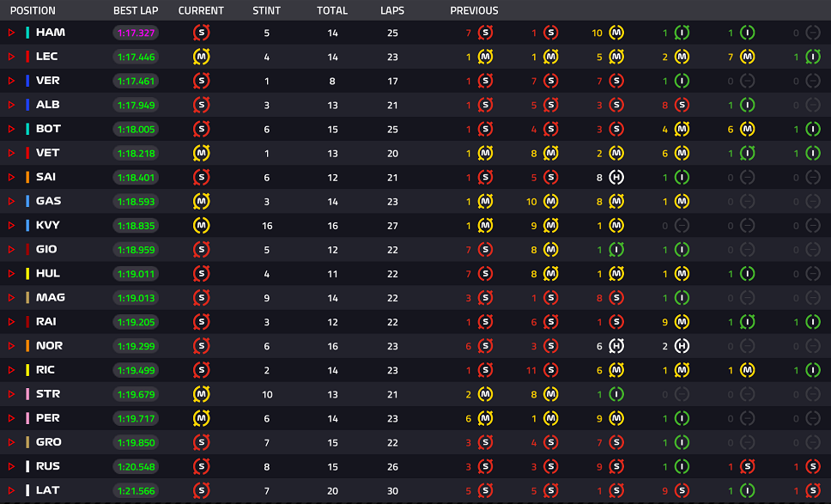The width and height of the screenshot is (831, 504).
Task: Select LAT's laps value 30
Action: [x=392, y=491]
